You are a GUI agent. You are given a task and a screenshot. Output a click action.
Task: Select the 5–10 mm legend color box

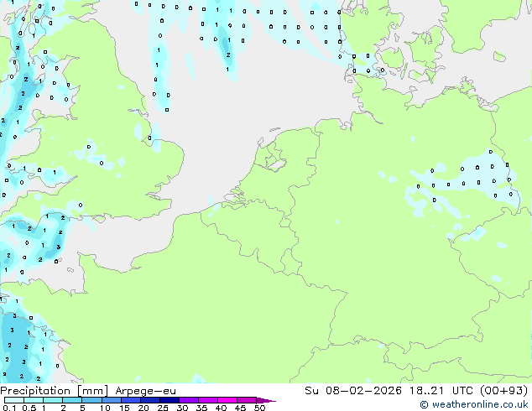pos(91,400)
